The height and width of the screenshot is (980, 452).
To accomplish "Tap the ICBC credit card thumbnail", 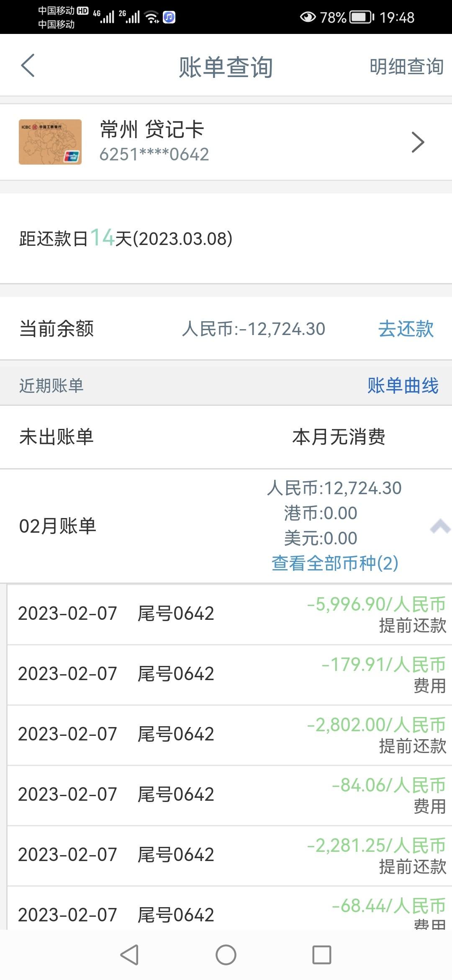I will pos(50,142).
